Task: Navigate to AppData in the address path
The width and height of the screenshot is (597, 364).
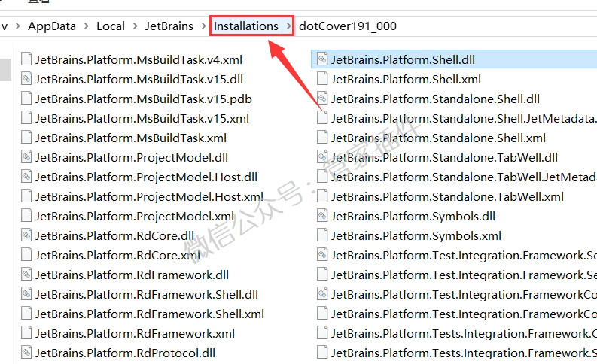Action: (52, 26)
